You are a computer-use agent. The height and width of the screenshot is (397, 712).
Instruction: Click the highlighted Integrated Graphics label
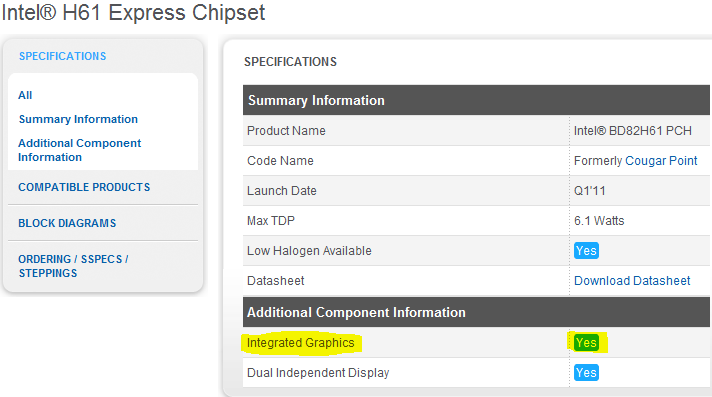301,342
